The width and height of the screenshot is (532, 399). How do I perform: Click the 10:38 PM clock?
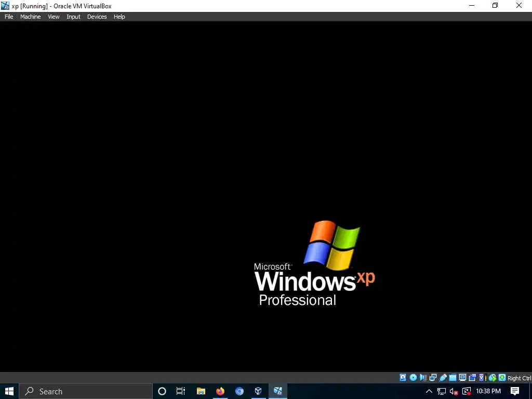click(488, 391)
